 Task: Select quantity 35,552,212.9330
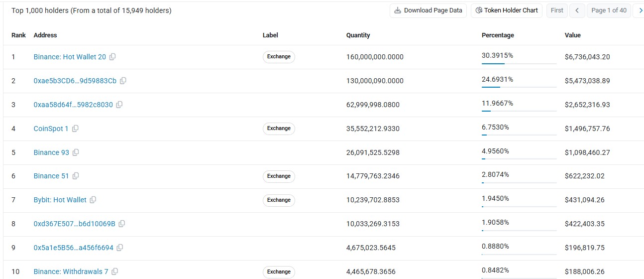click(373, 129)
